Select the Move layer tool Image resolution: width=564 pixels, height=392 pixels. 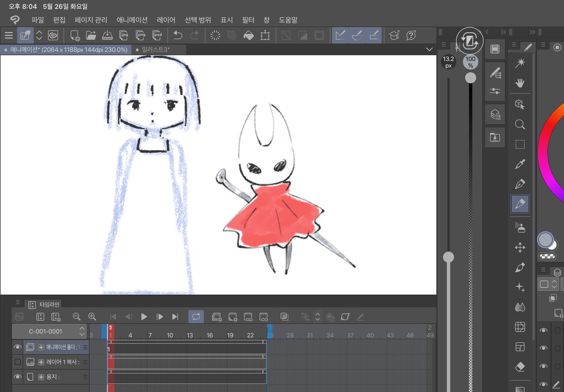pyautogui.click(x=520, y=247)
